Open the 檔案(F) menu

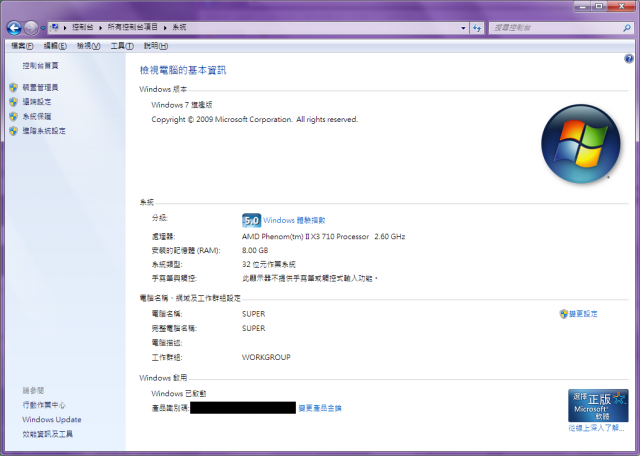[22, 46]
